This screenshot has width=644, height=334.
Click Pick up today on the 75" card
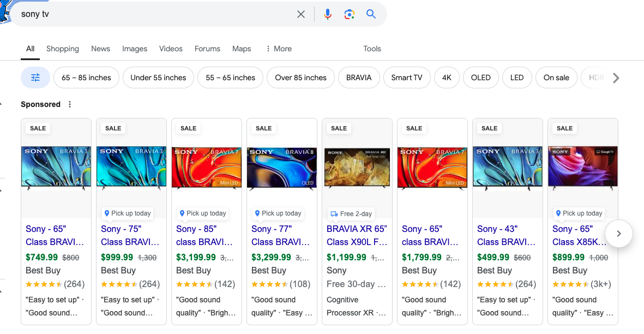tap(127, 213)
